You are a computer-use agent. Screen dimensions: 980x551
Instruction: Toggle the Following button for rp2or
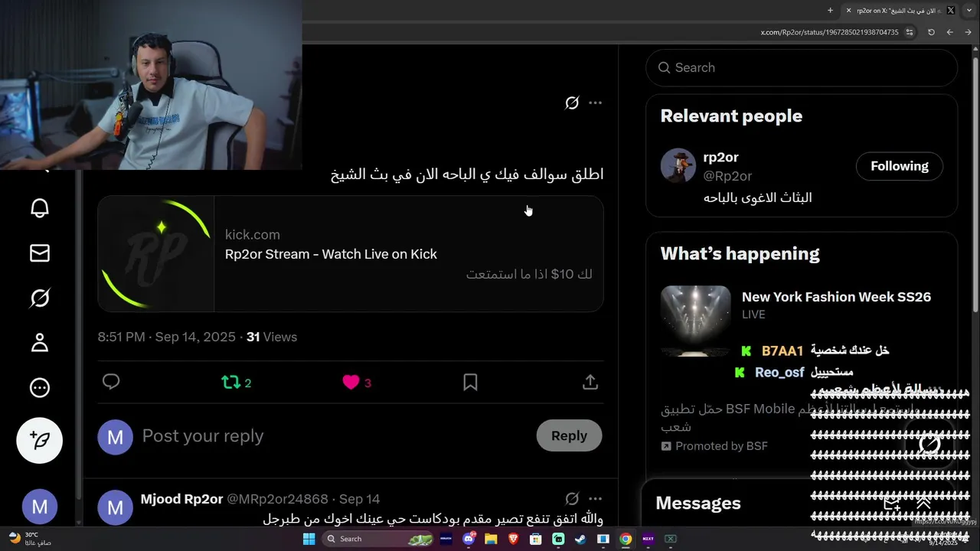pos(899,166)
